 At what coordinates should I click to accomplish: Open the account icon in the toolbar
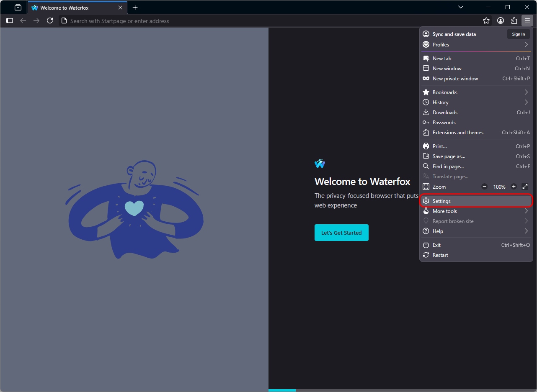click(x=501, y=20)
